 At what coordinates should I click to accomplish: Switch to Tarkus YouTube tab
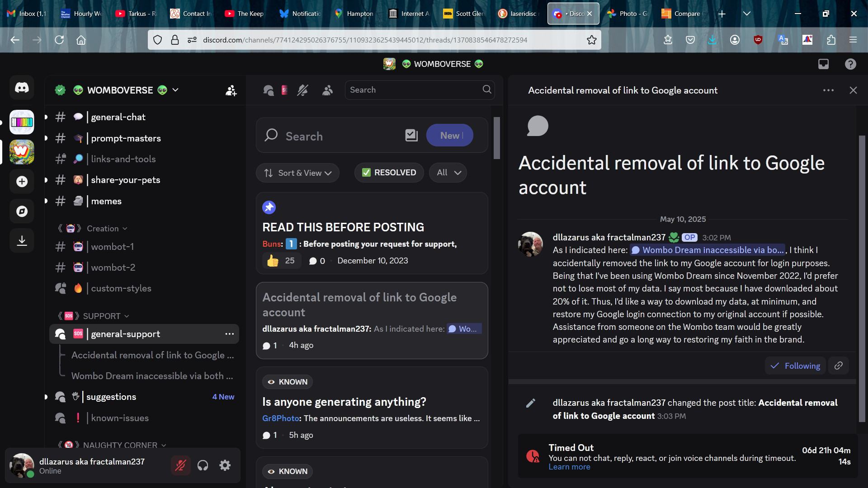click(136, 14)
